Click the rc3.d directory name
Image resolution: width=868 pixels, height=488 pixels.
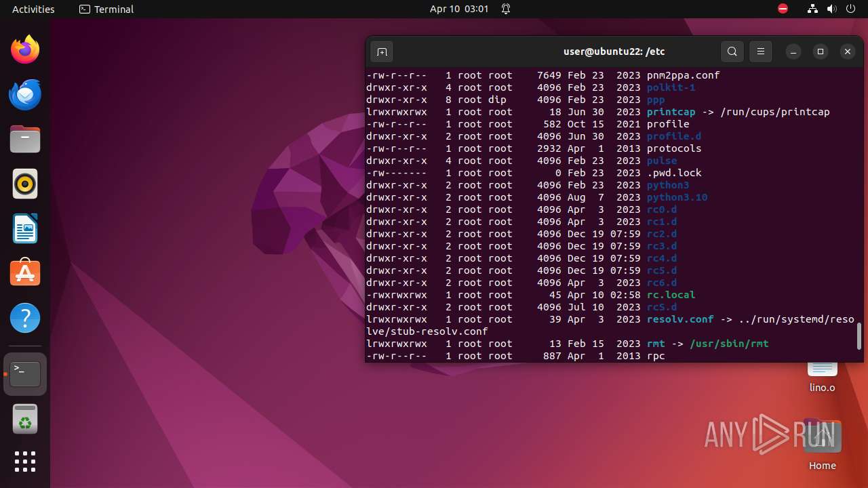(662, 246)
